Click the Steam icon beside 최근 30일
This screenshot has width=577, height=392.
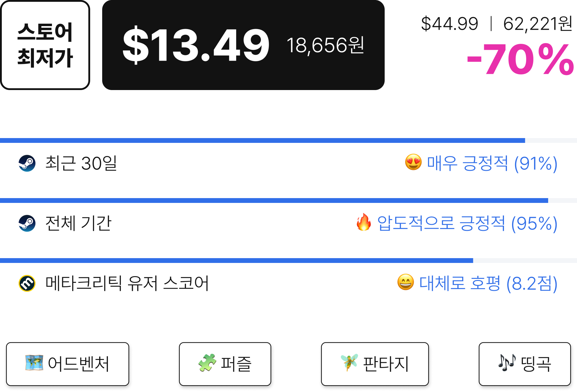pos(27,163)
